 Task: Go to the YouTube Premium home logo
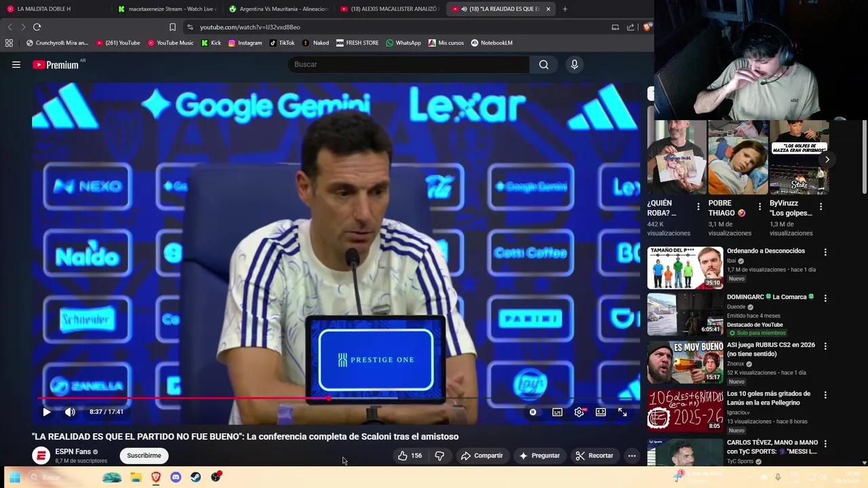56,64
